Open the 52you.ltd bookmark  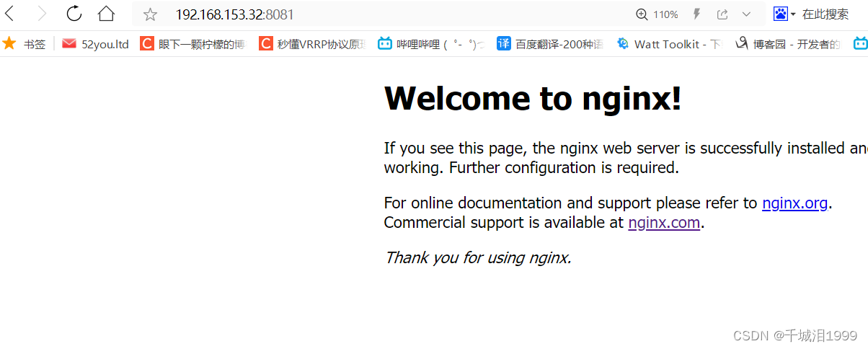95,44
